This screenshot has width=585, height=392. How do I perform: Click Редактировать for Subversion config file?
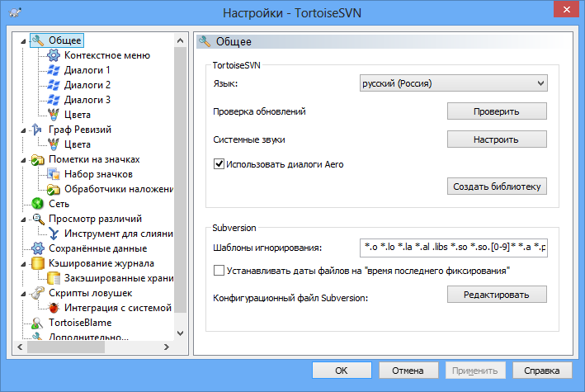pos(497,295)
